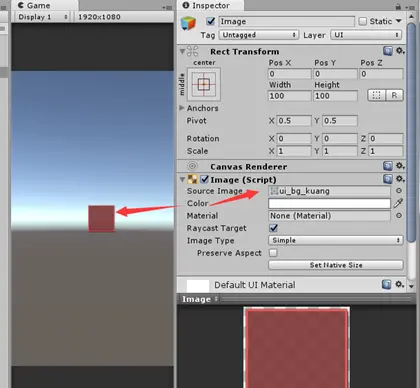The width and height of the screenshot is (420, 388).
Task: Open the Layer dropdown showing UI
Action: (x=366, y=35)
